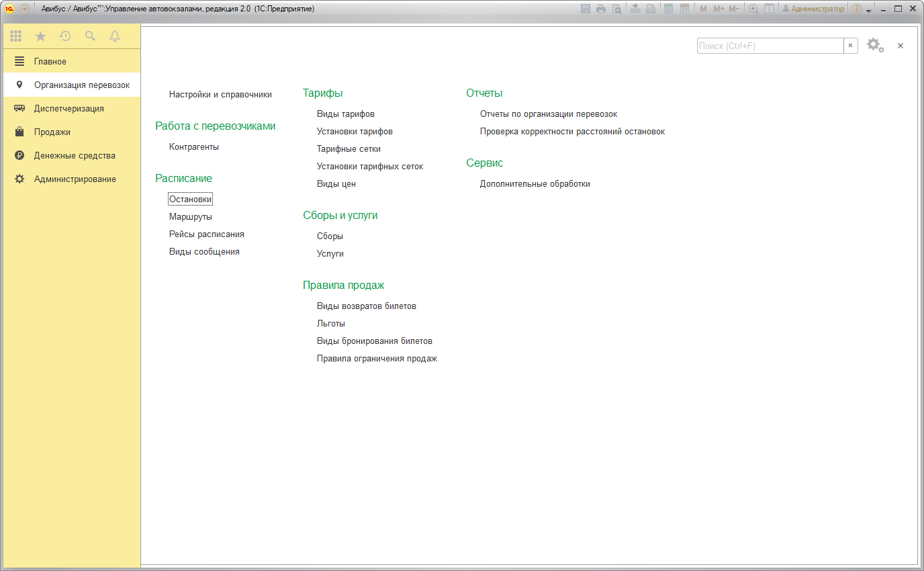
Task: Click into the Поиск (Ctrl+F) field
Action: (770, 46)
